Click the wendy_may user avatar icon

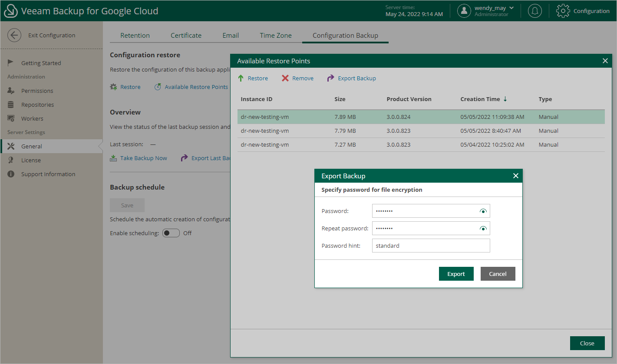[x=464, y=11]
